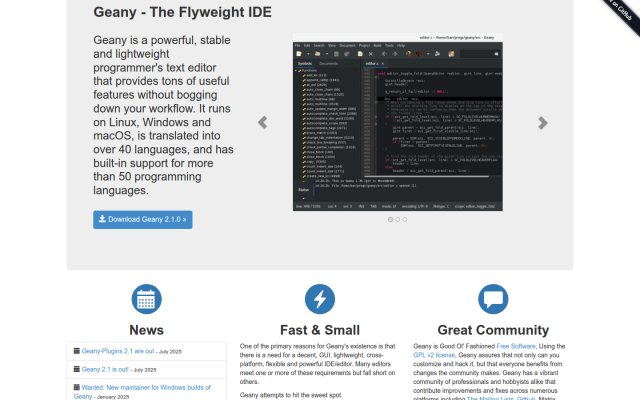Click the Great Community section heading
This screenshot has height=400, width=640.
(x=493, y=330)
